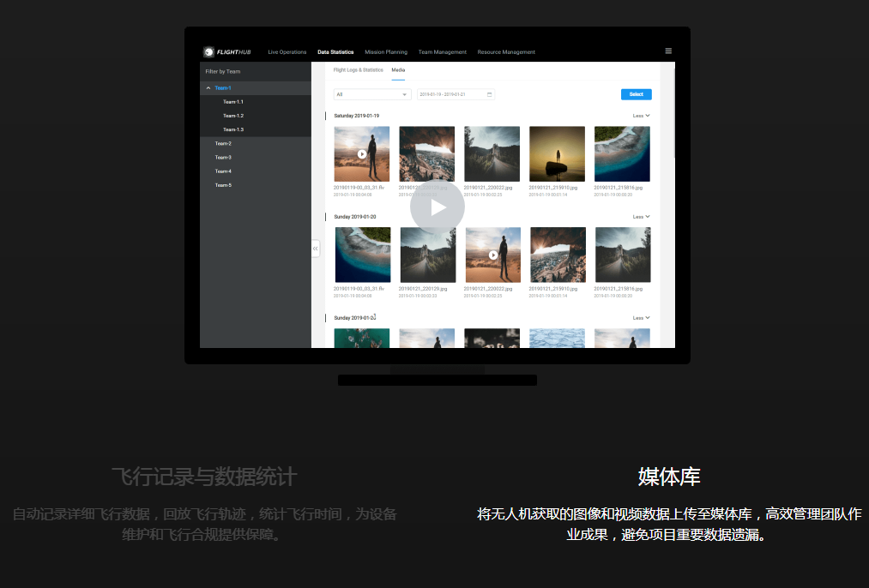Image resolution: width=869 pixels, height=588 pixels.
Task: Play the FlightHub demo video
Action: pyautogui.click(x=438, y=207)
